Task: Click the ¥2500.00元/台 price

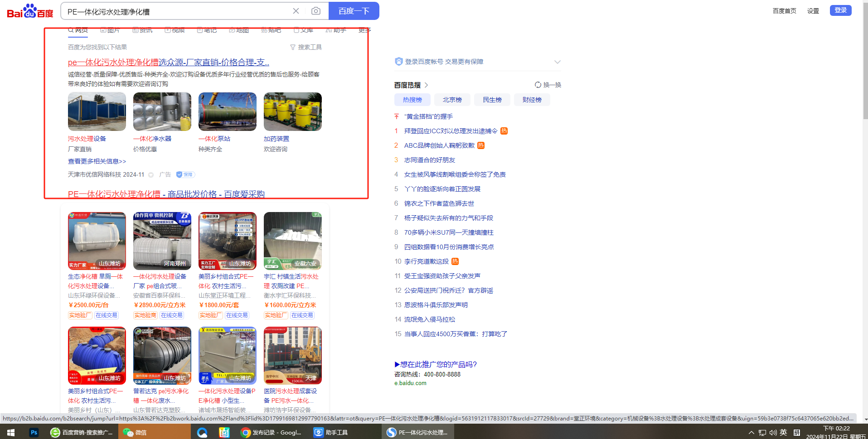Action: [x=88, y=305]
